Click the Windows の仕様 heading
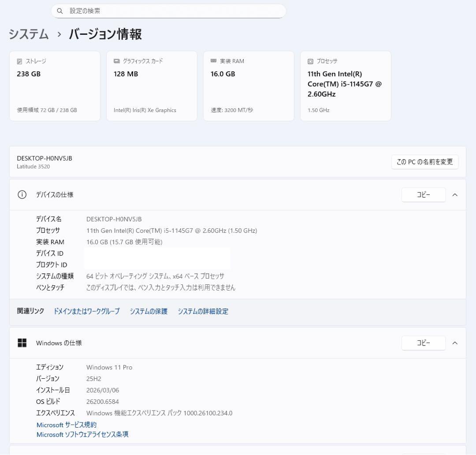 point(59,343)
